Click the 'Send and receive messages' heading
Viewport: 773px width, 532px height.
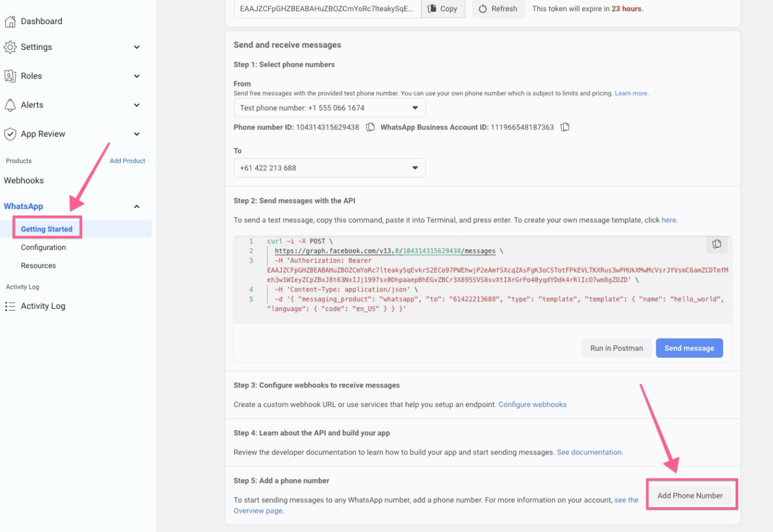[x=287, y=45]
